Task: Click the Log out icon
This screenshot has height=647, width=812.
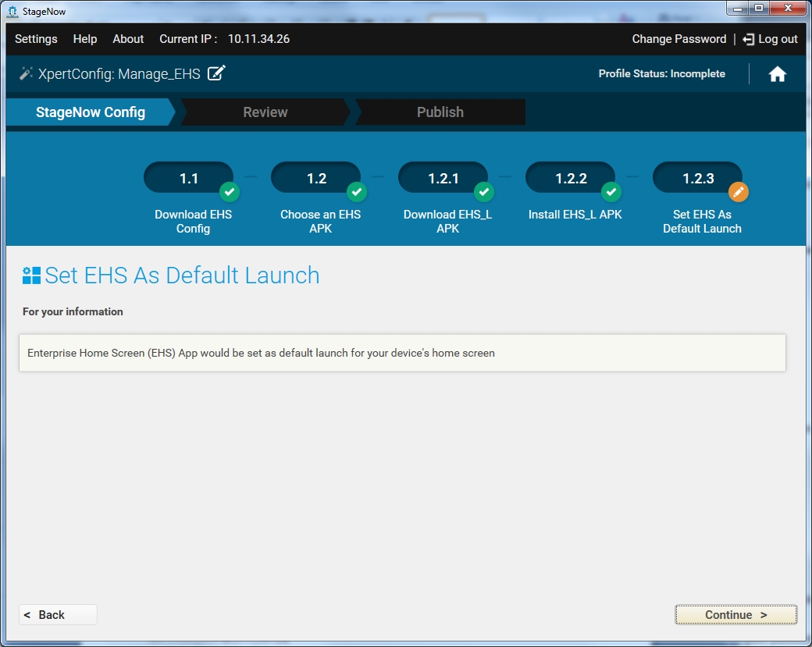Action: pyautogui.click(x=749, y=39)
